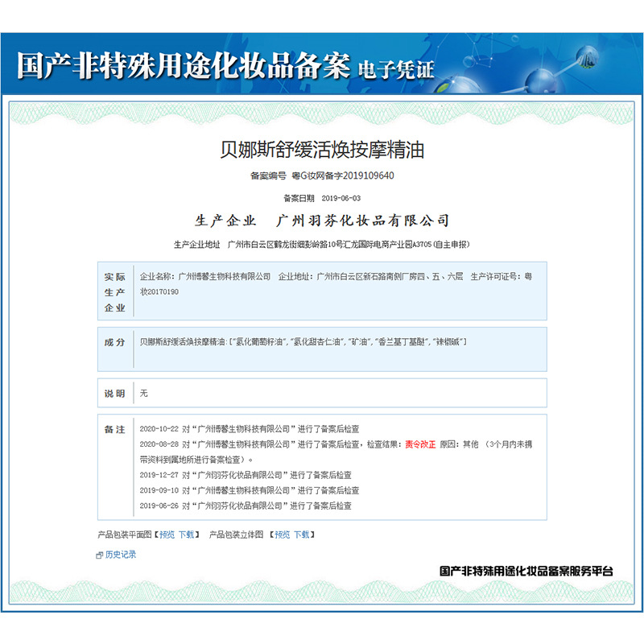Screen dimensions: 644x644
Task: Select the product title 贝娜斯舒缓活焕按摩精油
Action: pos(322,150)
